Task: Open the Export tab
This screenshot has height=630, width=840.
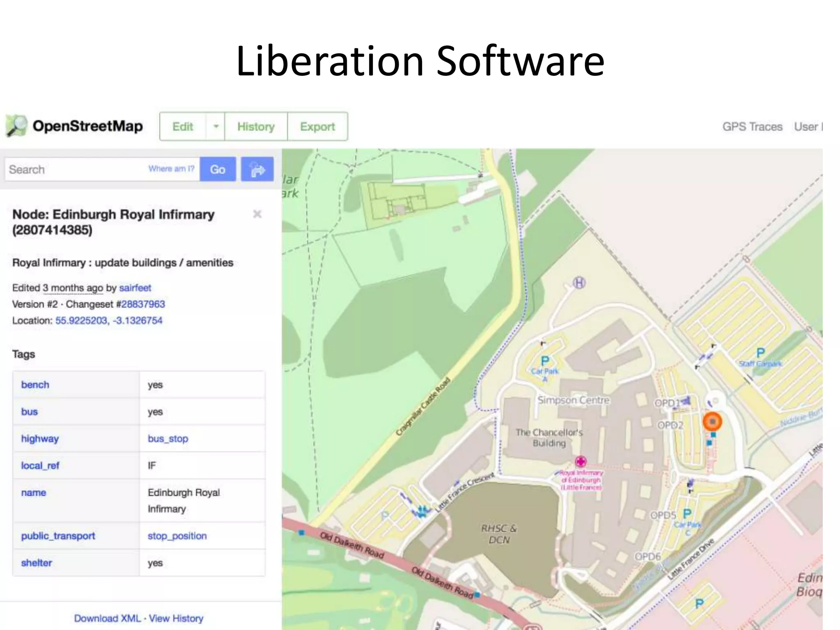Action: click(317, 127)
